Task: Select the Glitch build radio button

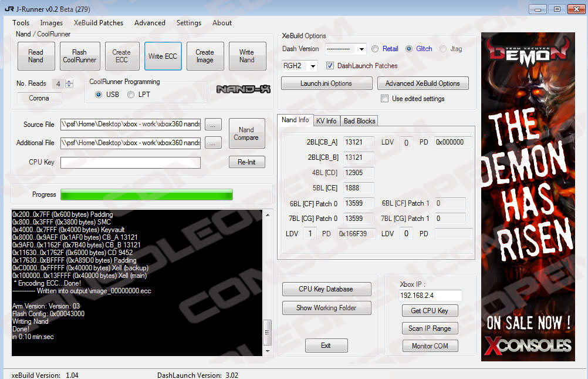Action: coord(409,49)
